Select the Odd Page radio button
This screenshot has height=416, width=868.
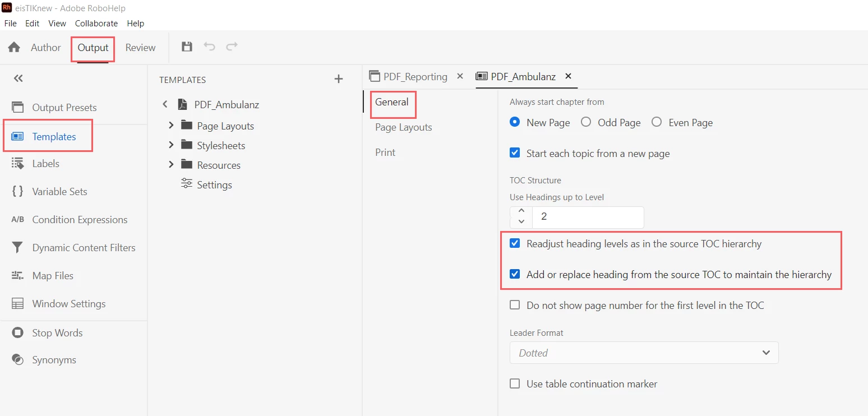pyautogui.click(x=586, y=122)
